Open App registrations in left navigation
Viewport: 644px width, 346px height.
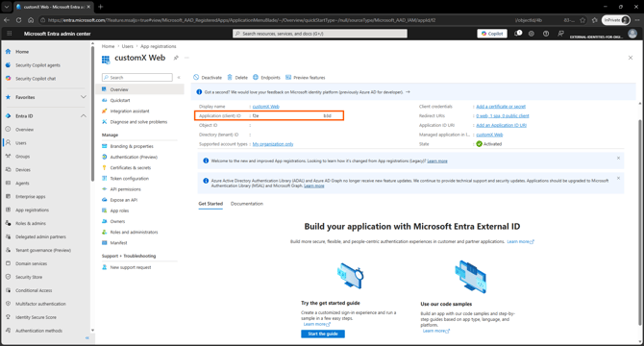pyautogui.click(x=32, y=210)
